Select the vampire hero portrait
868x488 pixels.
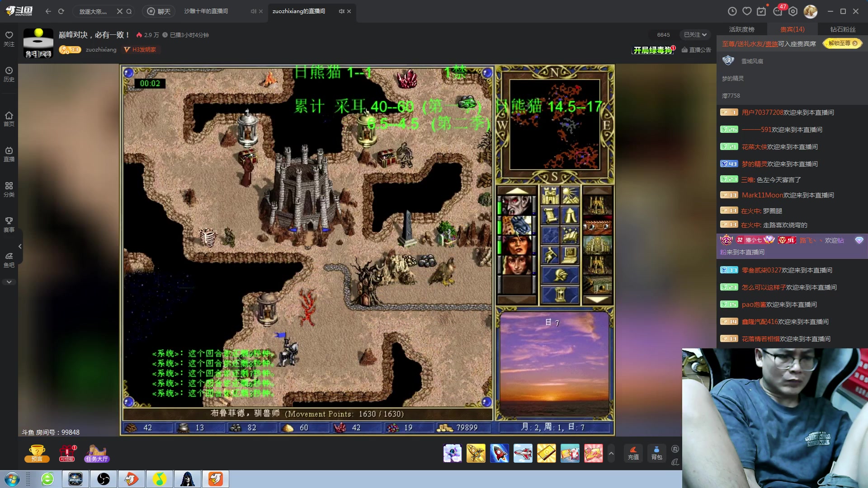click(x=516, y=204)
